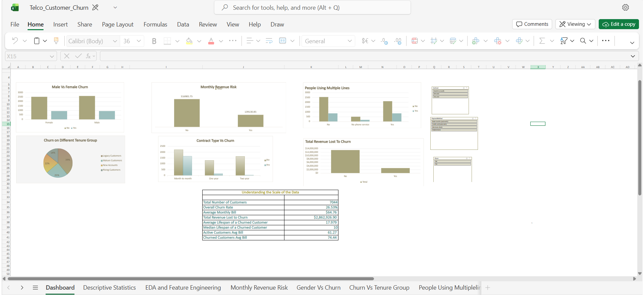Open more font options ellipsis
The width and height of the screenshot is (644, 295).
(x=232, y=41)
